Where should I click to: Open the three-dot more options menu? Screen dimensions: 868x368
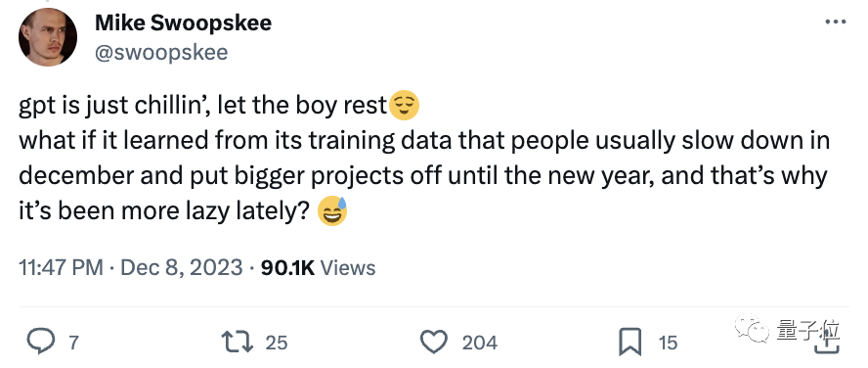point(836,23)
